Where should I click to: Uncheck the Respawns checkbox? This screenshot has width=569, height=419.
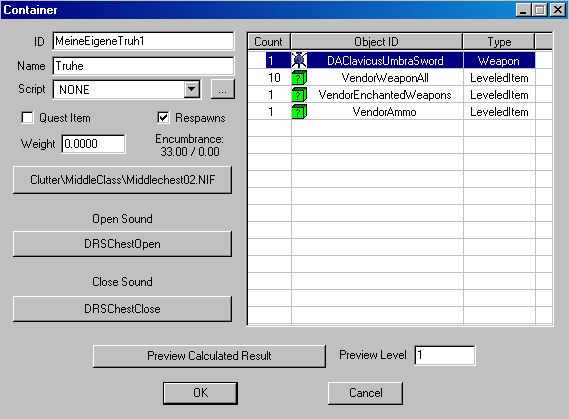tap(163, 118)
